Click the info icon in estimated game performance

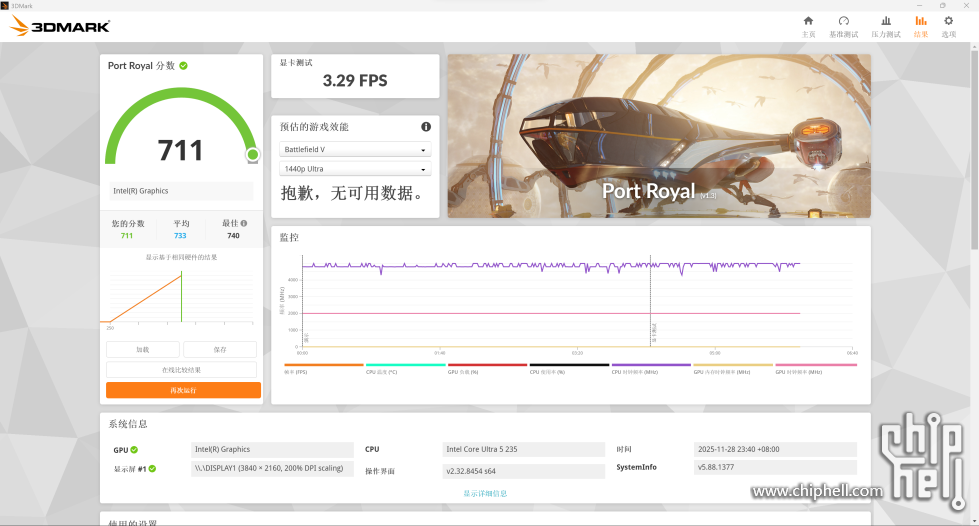[426, 127]
